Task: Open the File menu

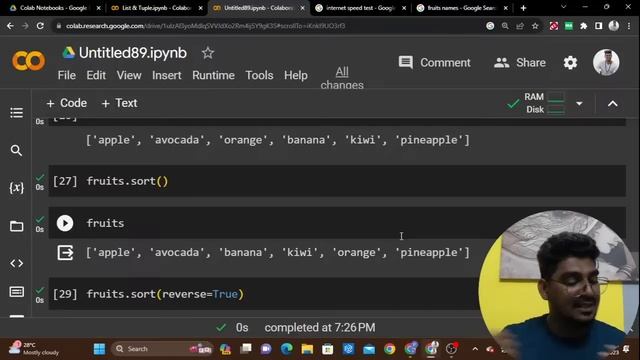Action: pos(67,76)
